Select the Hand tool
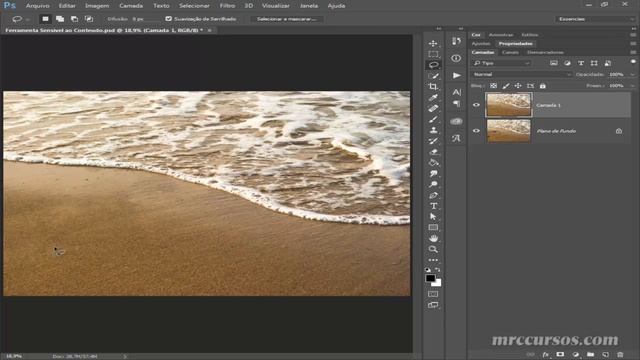The height and width of the screenshot is (360, 640). pyautogui.click(x=433, y=238)
